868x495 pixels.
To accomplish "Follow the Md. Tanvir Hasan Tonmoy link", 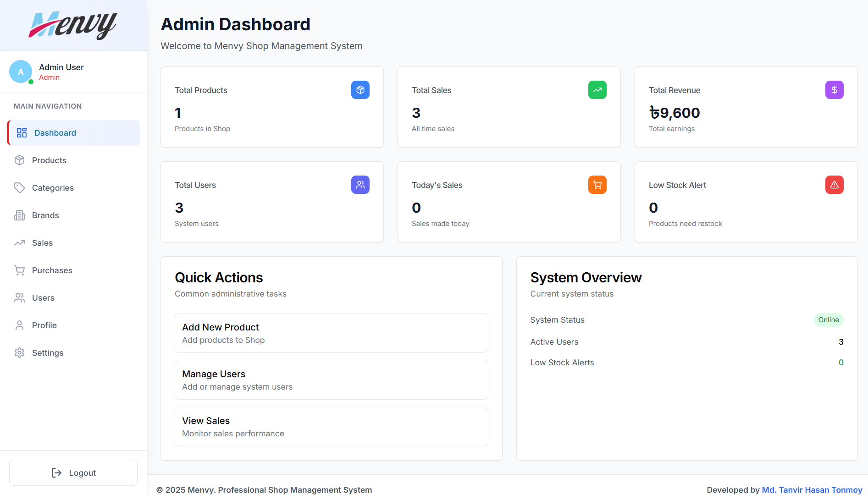I will pos(812,489).
